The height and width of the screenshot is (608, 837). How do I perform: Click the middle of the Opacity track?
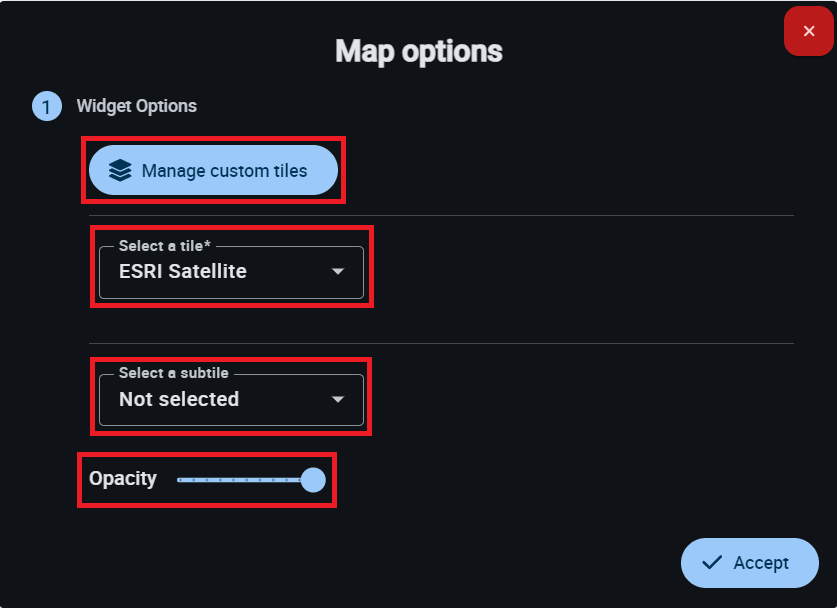245,480
